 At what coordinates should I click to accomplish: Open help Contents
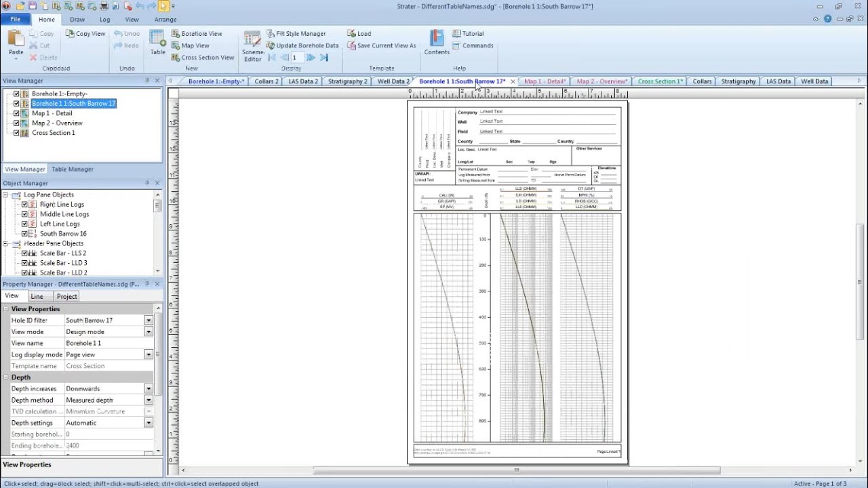point(437,42)
